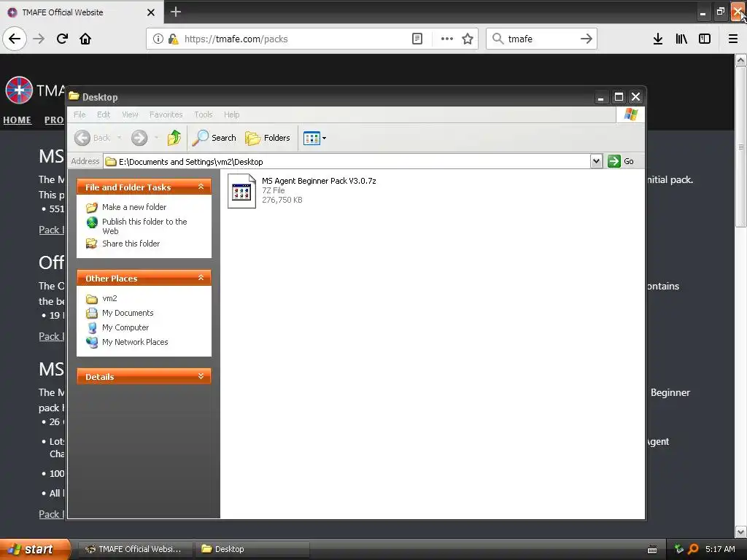Expand Details panel
The image size is (747, 560).
[201, 376]
